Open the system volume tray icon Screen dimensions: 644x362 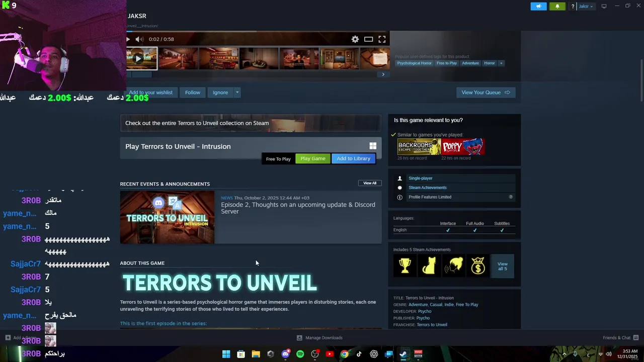pos(609,354)
